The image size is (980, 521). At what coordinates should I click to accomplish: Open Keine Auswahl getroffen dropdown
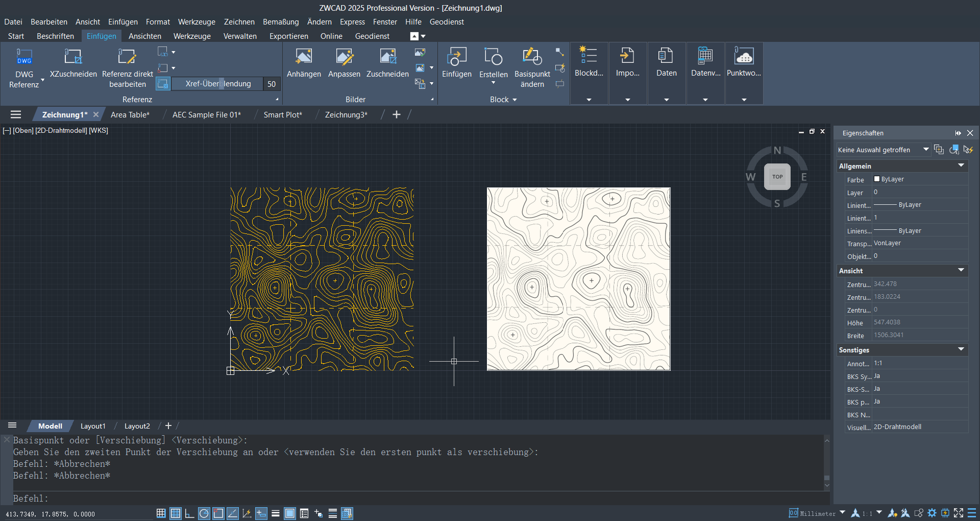coord(925,150)
